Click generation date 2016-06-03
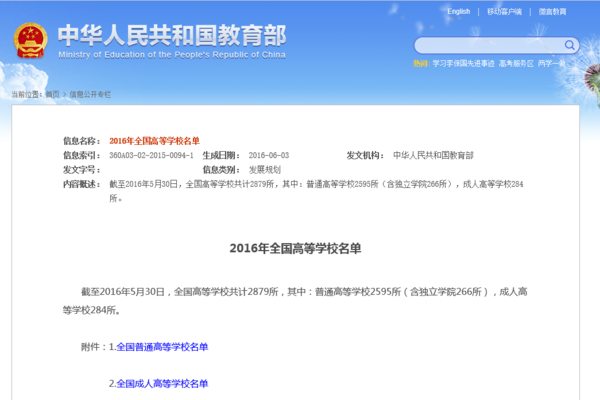The image size is (600, 400). (269, 155)
